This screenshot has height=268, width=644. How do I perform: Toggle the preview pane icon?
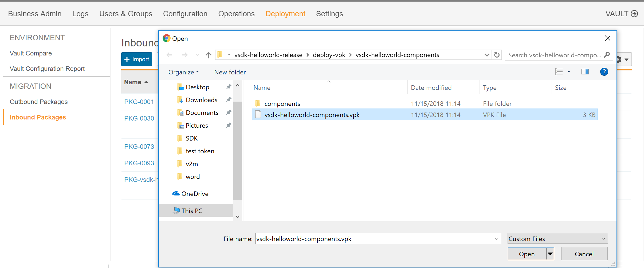585,72
